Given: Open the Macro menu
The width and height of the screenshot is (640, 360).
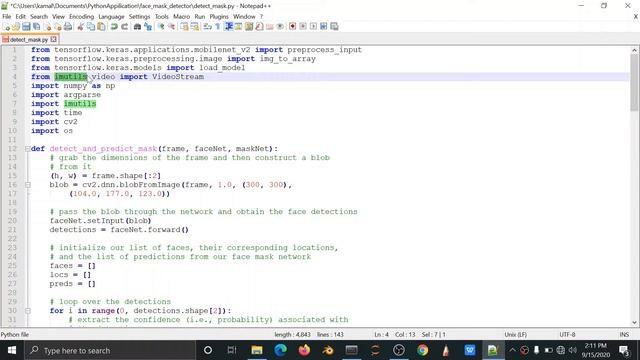Looking at the screenshot, I should 181,16.
